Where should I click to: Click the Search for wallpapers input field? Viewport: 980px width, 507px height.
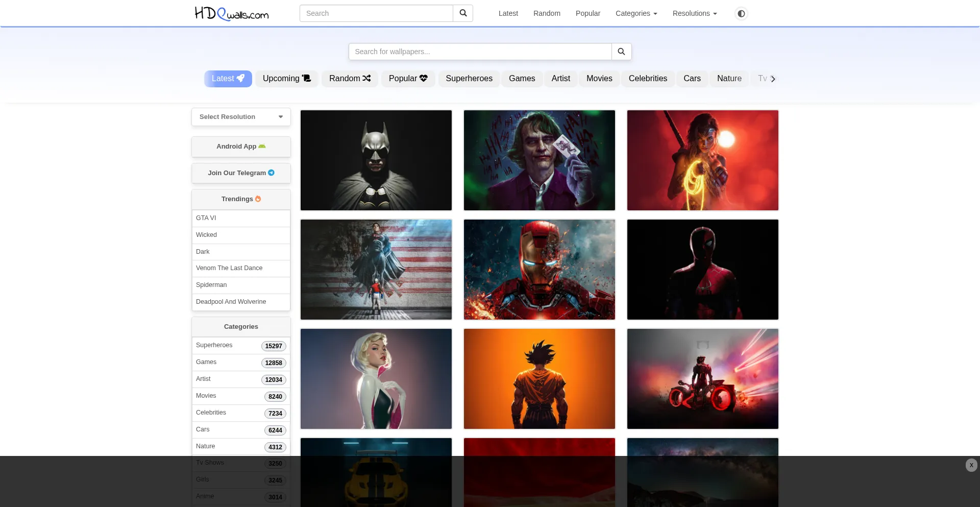pyautogui.click(x=480, y=52)
